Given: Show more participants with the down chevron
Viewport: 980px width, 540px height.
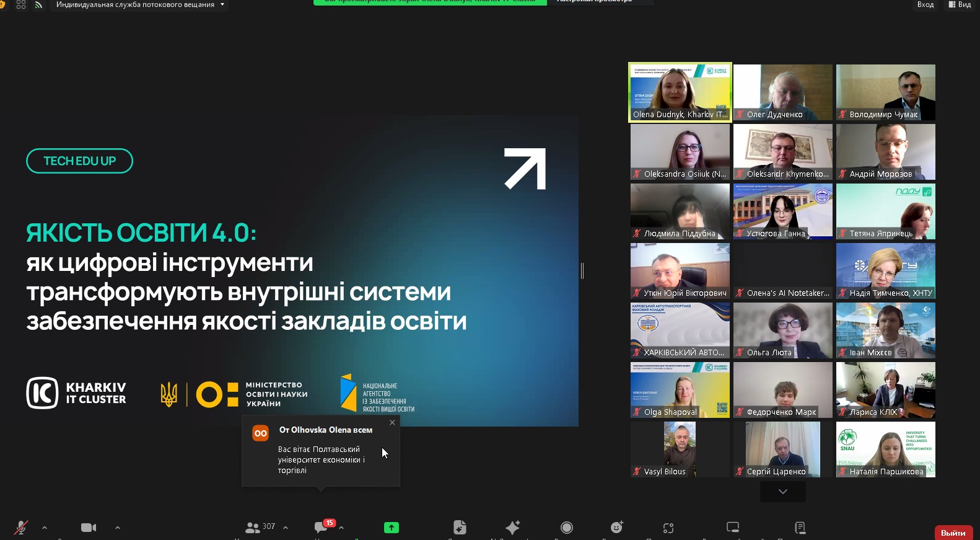Looking at the screenshot, I should coord(783,492).
